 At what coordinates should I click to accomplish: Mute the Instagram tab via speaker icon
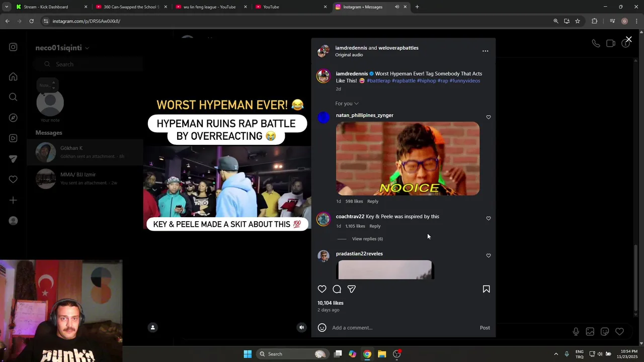[397, 7]
